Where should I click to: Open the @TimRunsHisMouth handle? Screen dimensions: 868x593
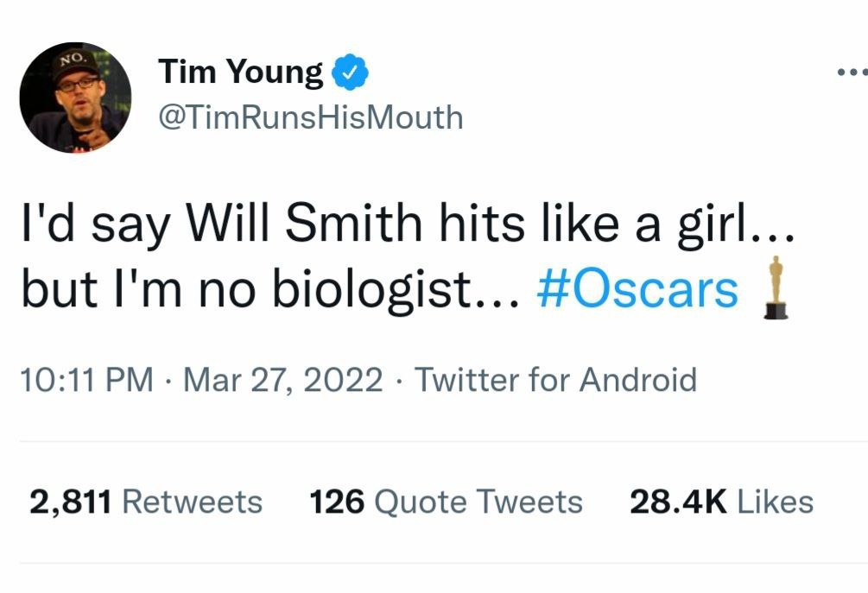point(311,118)
